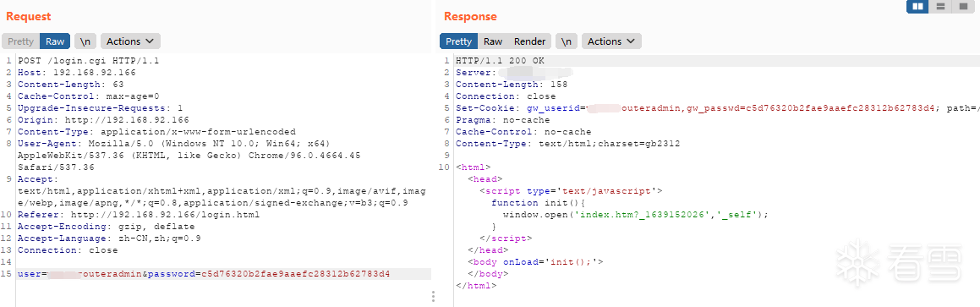The height and width of the screenshot is (307, 980).
Task: Switch to the top-bottom split layout icon
Action: 939,6
